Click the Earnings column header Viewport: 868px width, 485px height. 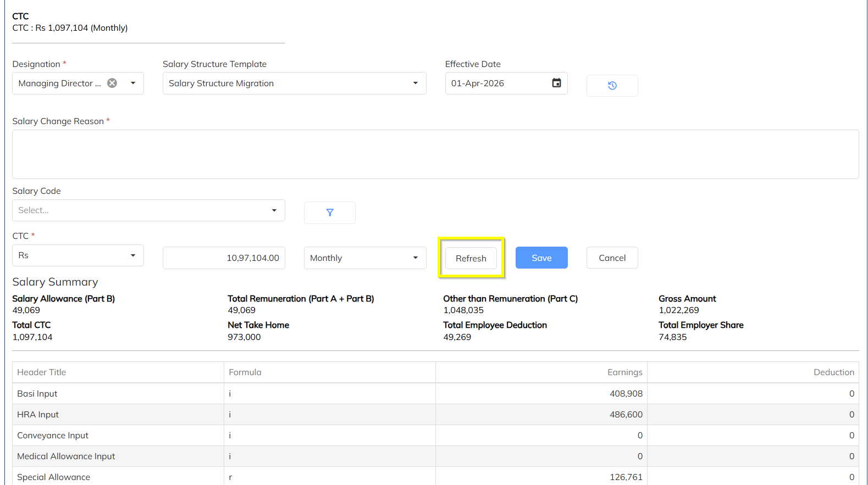point(624,372)
